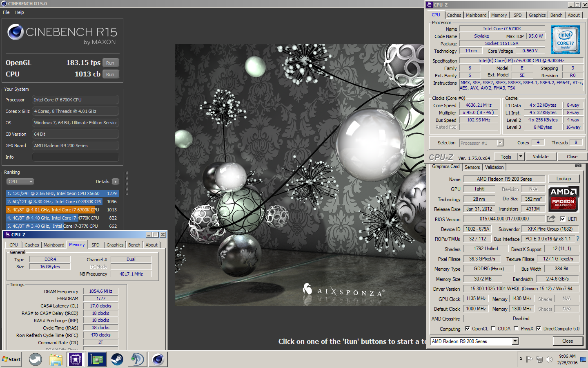
Task: Select the Xeon X5650 ranking row
Action: point(62,193)
